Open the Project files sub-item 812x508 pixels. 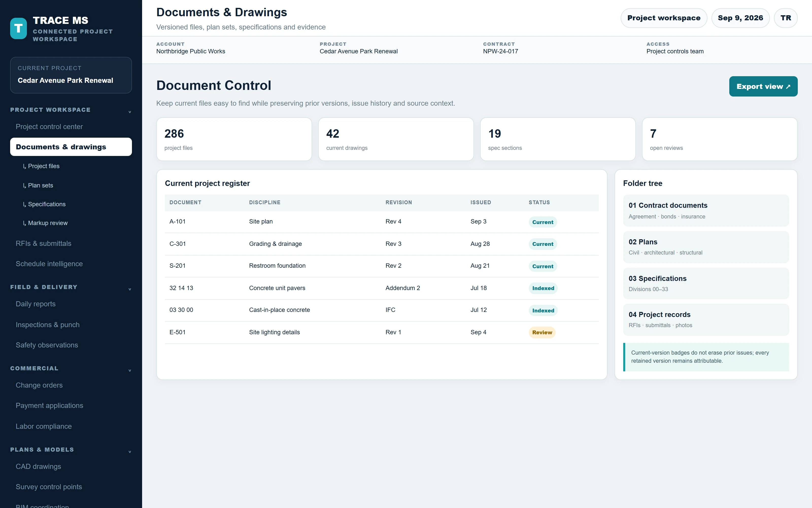[x=74, y=166]
